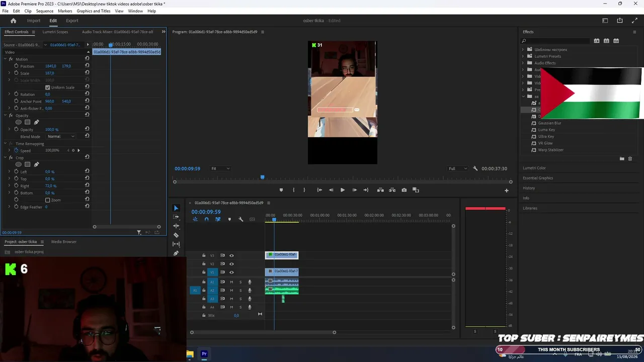Select the Razor tool
The height and width of the screenshot is (362, 644).
point(176,235)
